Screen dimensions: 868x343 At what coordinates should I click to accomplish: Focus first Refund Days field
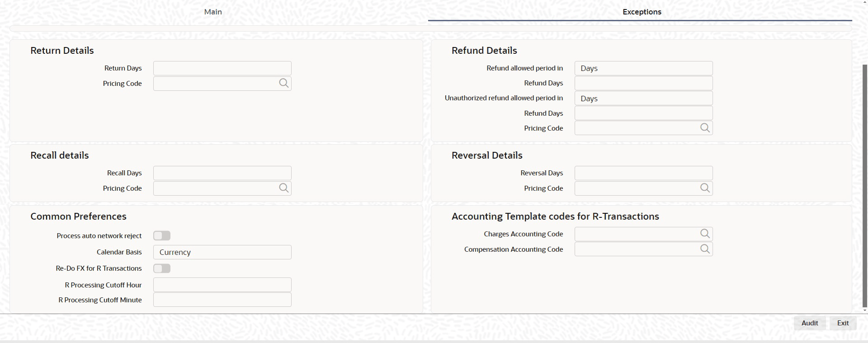click(643, 83)
